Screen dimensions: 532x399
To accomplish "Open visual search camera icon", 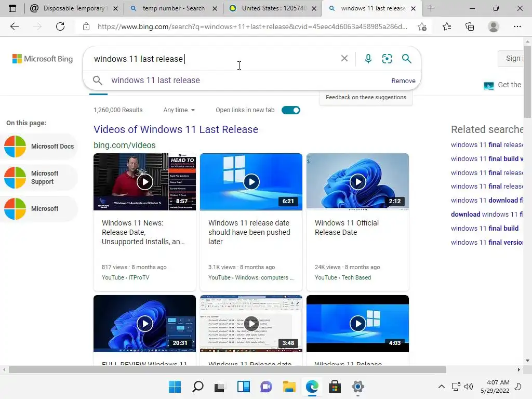I will [387, 59].
